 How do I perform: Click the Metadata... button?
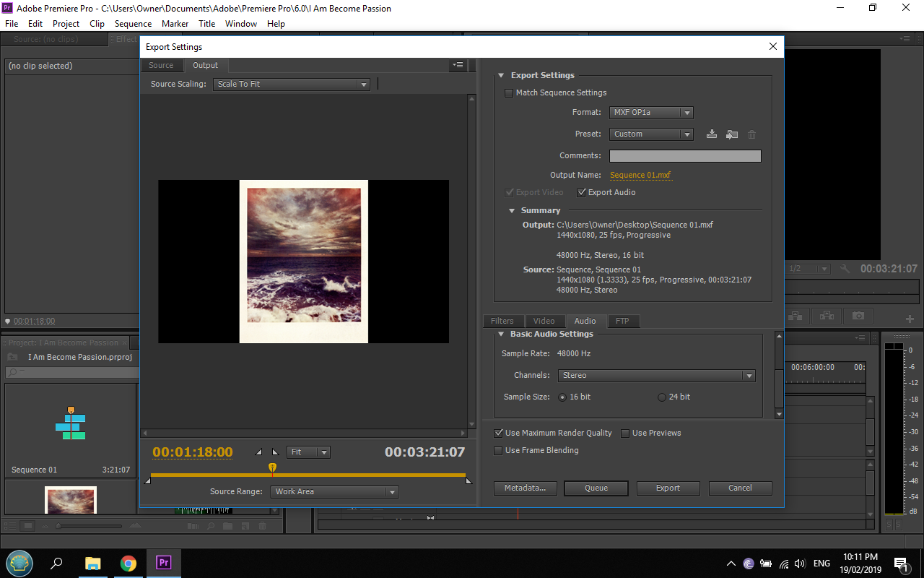click(526, 488)
